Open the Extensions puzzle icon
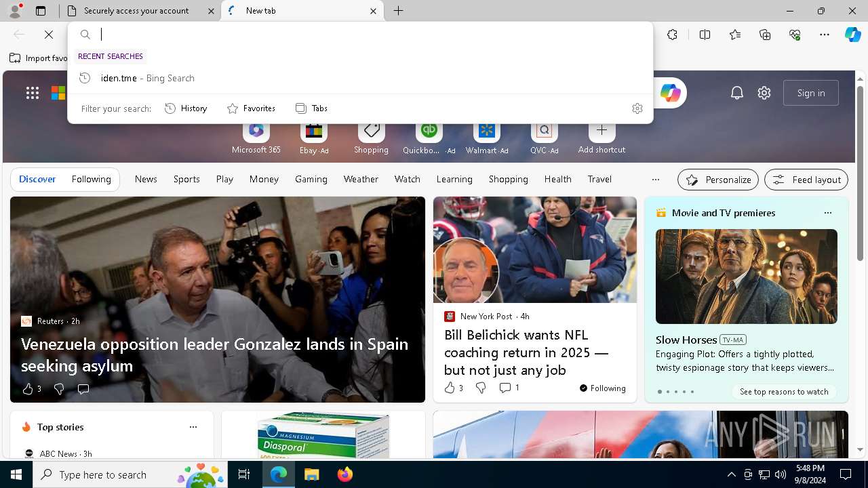Viewport: 868px width, 488px height. pyautogui.click(x=672, y=35)
